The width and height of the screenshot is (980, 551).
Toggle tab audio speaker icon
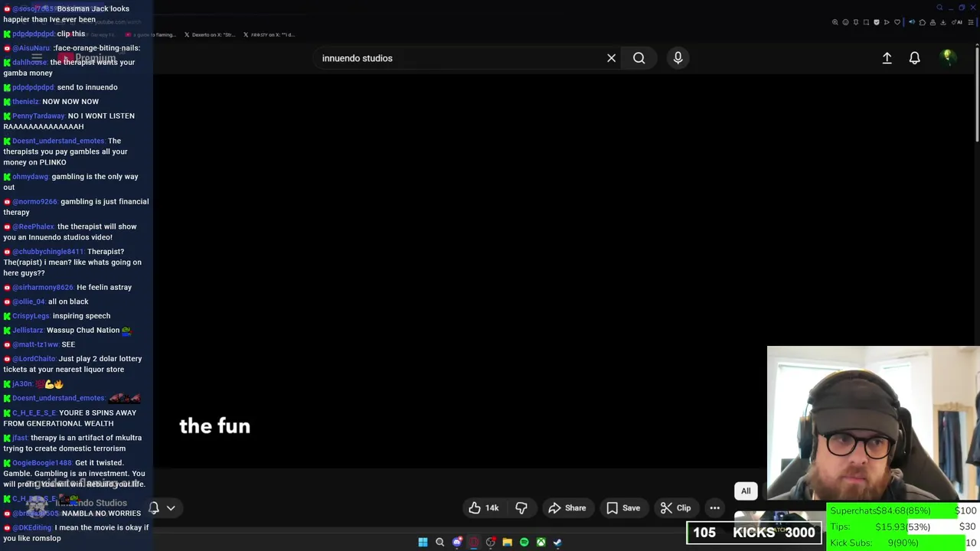point(912,22)
